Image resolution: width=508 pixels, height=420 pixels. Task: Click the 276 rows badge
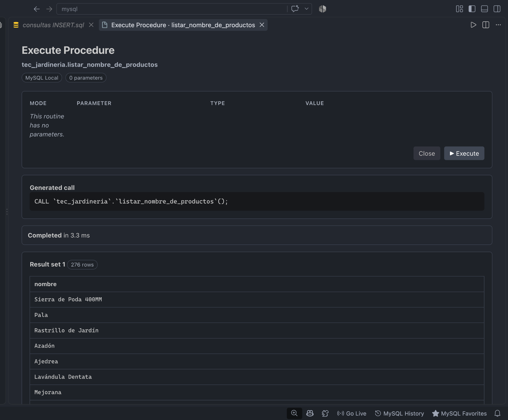point(82,265)
